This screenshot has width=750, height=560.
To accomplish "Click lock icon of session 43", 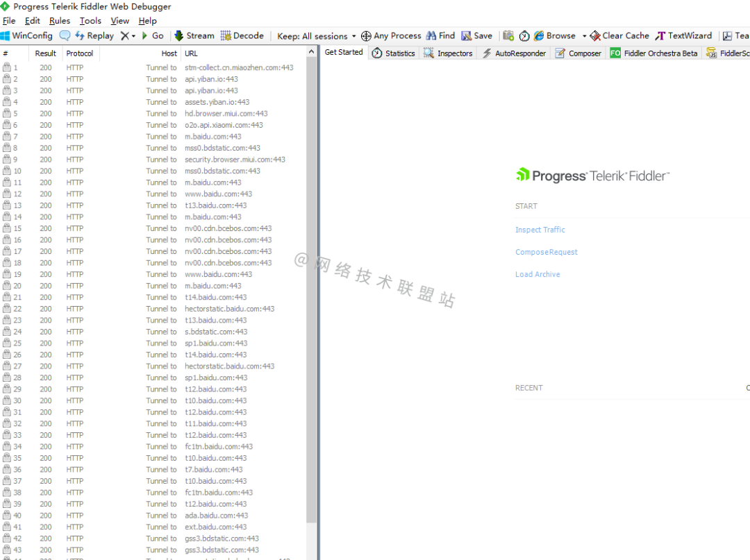I will point(7,549).
